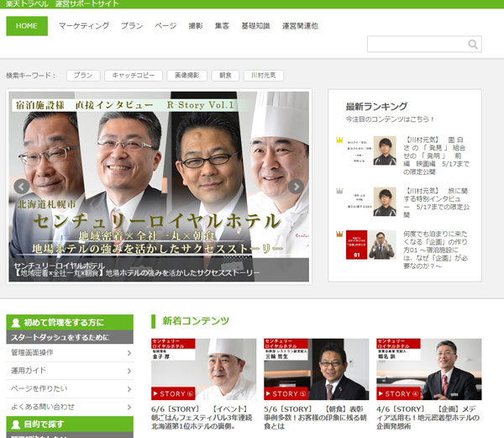Select the キャッチコピー keyword tag

134,76
